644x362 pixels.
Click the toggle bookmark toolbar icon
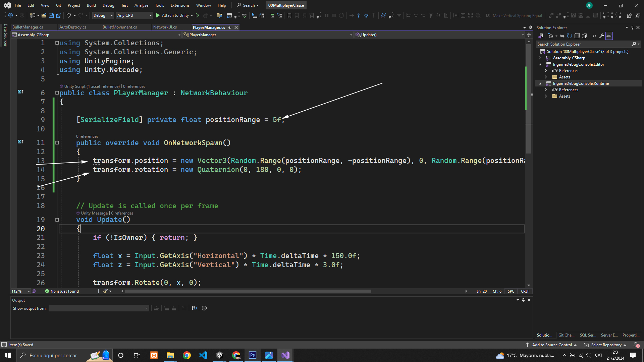[x=289, y=15]
